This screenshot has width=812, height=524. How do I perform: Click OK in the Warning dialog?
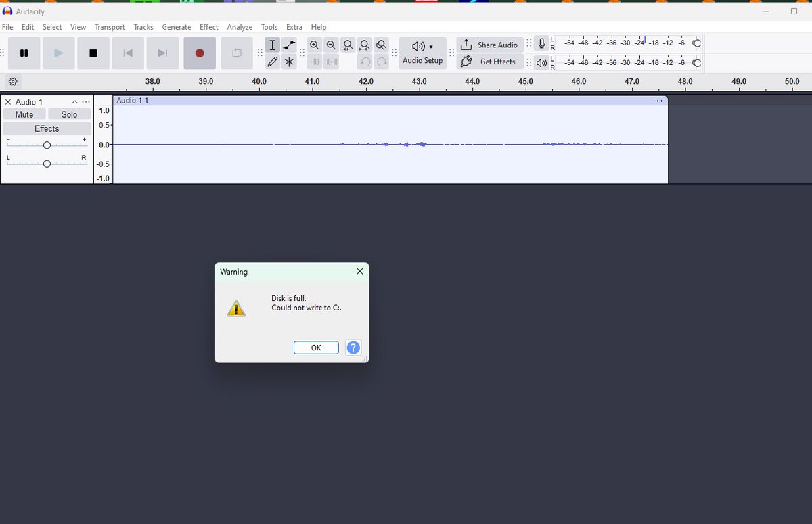(x=316, y=348)
